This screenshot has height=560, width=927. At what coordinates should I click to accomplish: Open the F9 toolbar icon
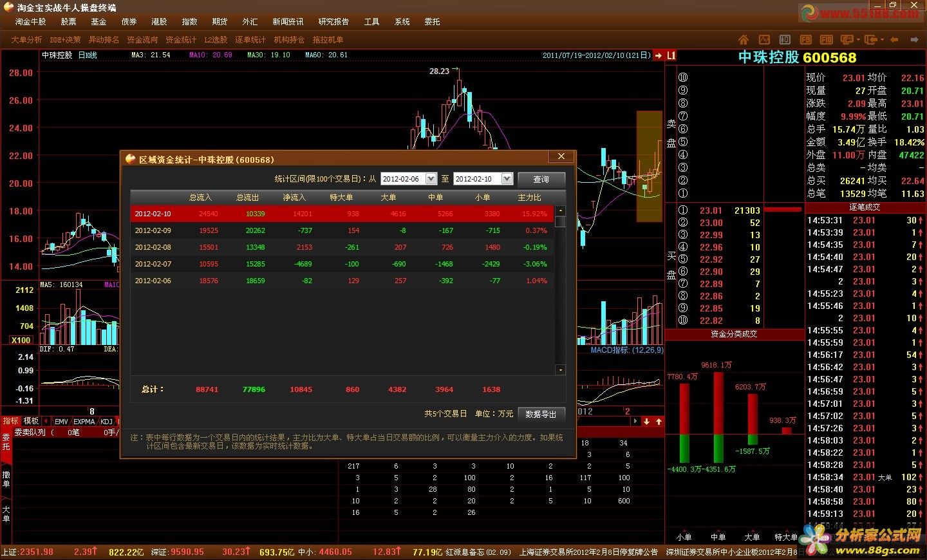[x=805, y=40]
